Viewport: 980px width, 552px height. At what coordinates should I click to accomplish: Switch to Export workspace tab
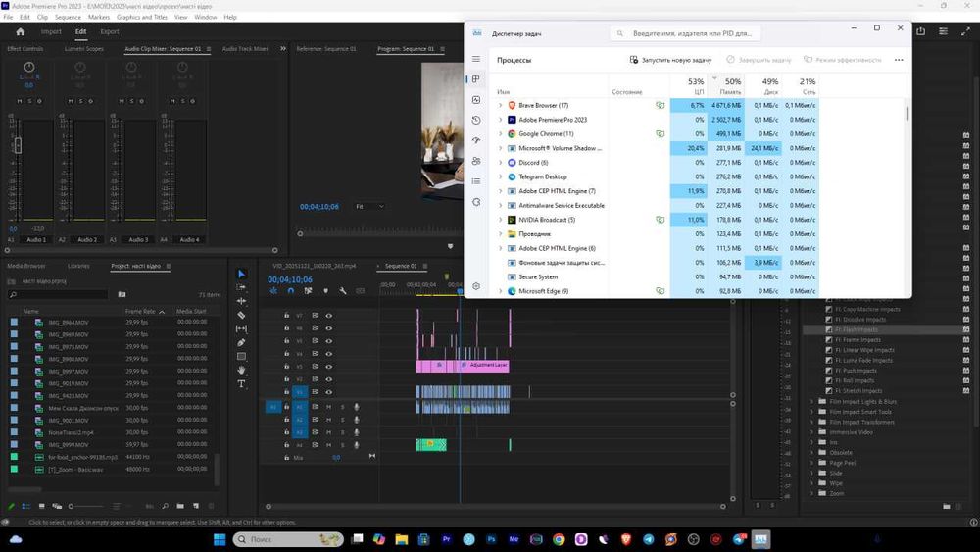[110, 32]
